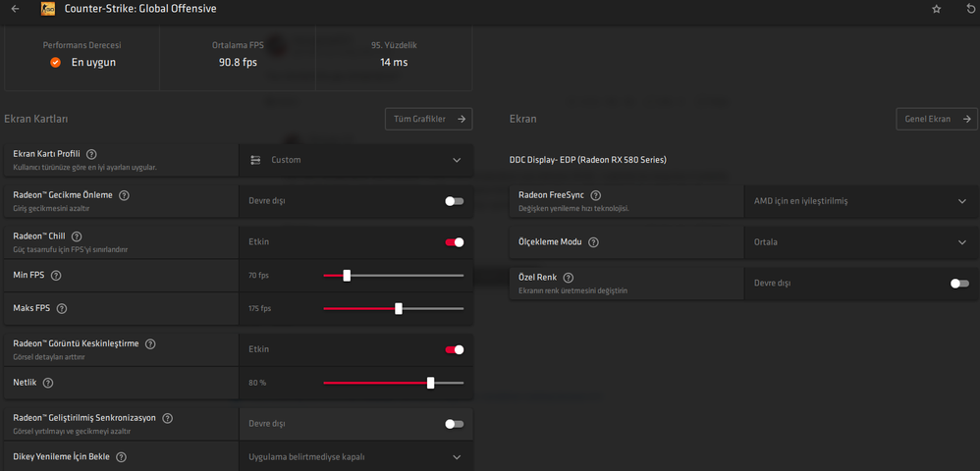Open help icon next to Netlik
Viewport: 980px width, 471px height.
tap(48, 383)
